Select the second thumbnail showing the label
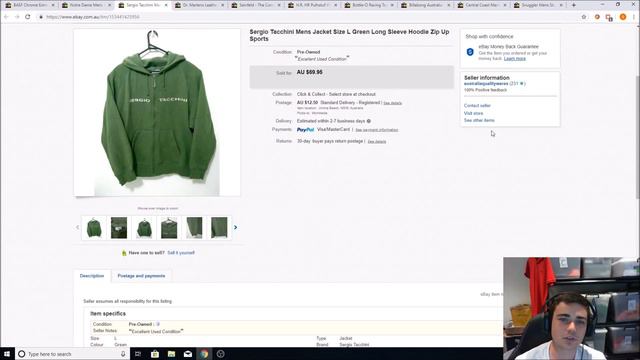This screenshot has width=640, height=360. pyautogui.click(x=119, y=228)
